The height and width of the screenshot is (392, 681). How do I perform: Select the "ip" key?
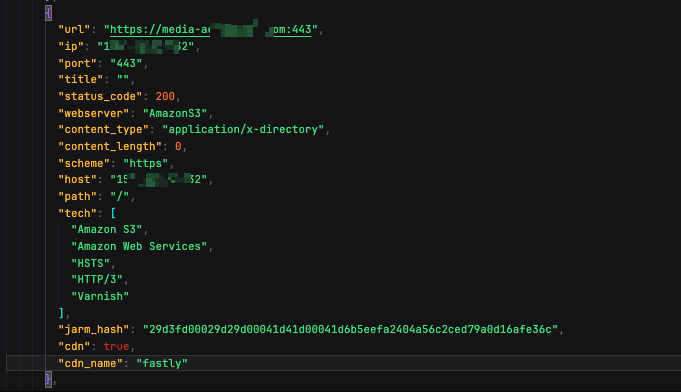coord(71,46)
